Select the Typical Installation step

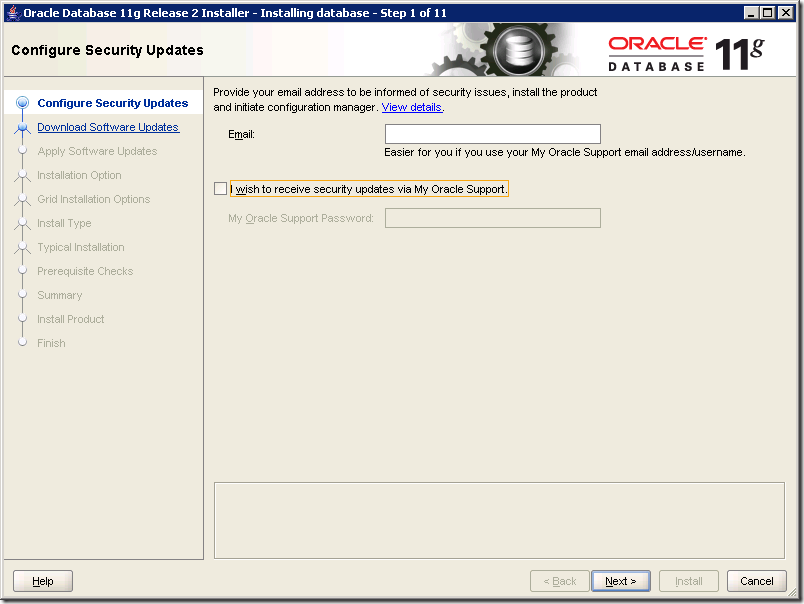81,247
